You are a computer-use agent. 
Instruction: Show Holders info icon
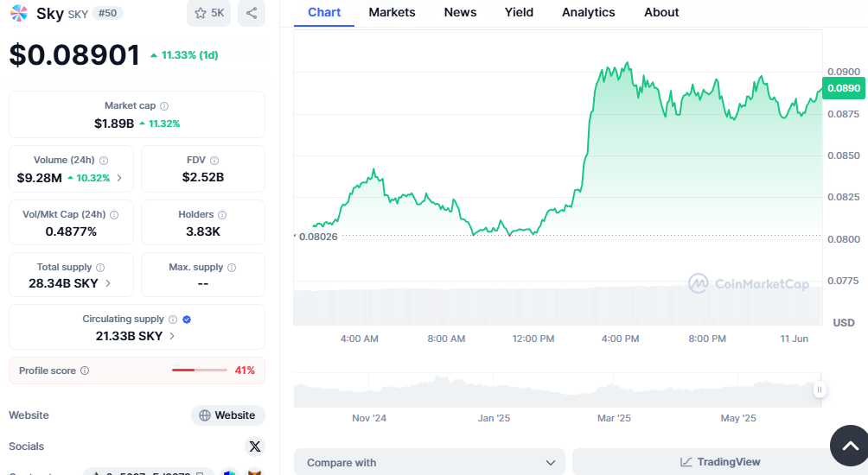(x=222, y=215)
